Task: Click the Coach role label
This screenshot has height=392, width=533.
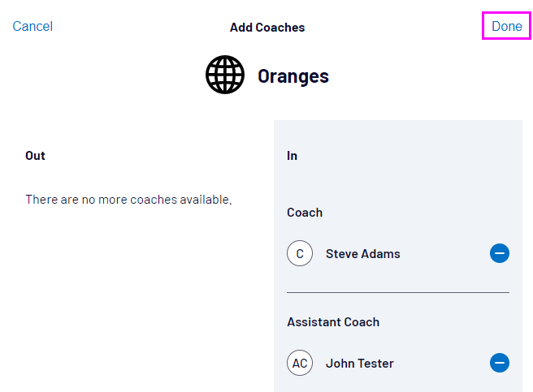Action: 305,213
